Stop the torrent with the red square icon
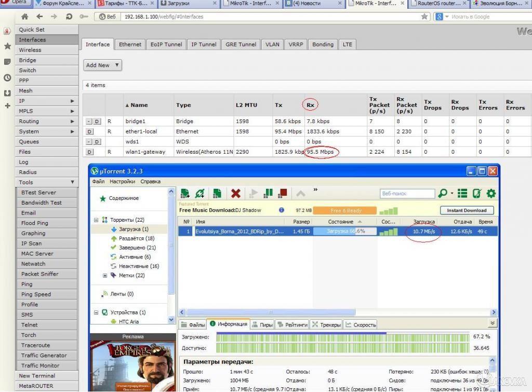This screenshot has width=532, height=392. pos(283,194)
